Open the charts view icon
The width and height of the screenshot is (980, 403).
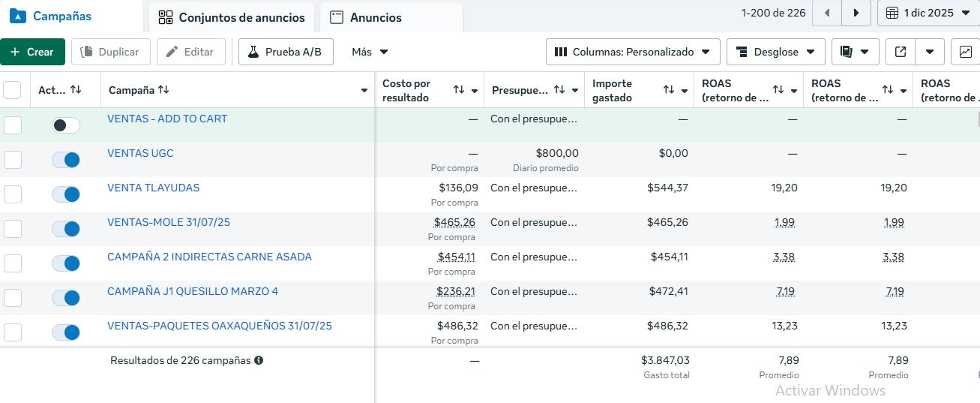[x=965, y=52]
